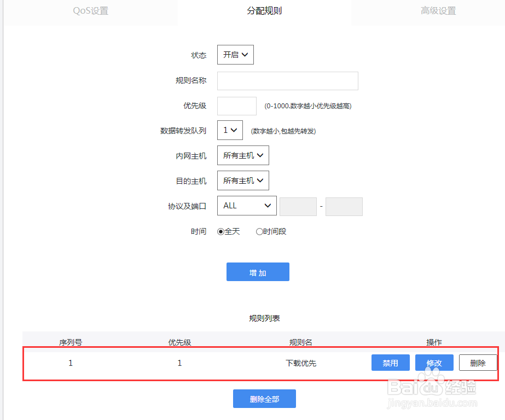
Task: Open the 状态 dropdown showing 开启
Action: (235, 55)
